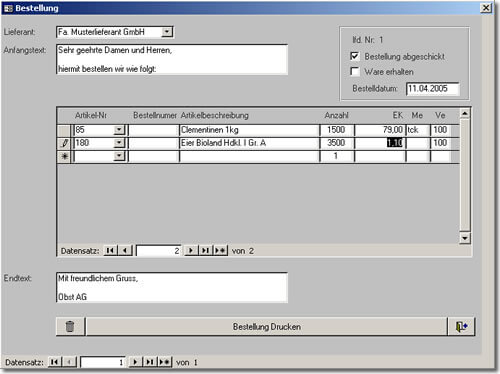Go to next record in order items navigator
This screenshot has width=500, height=374.
(x=191, y=250)
